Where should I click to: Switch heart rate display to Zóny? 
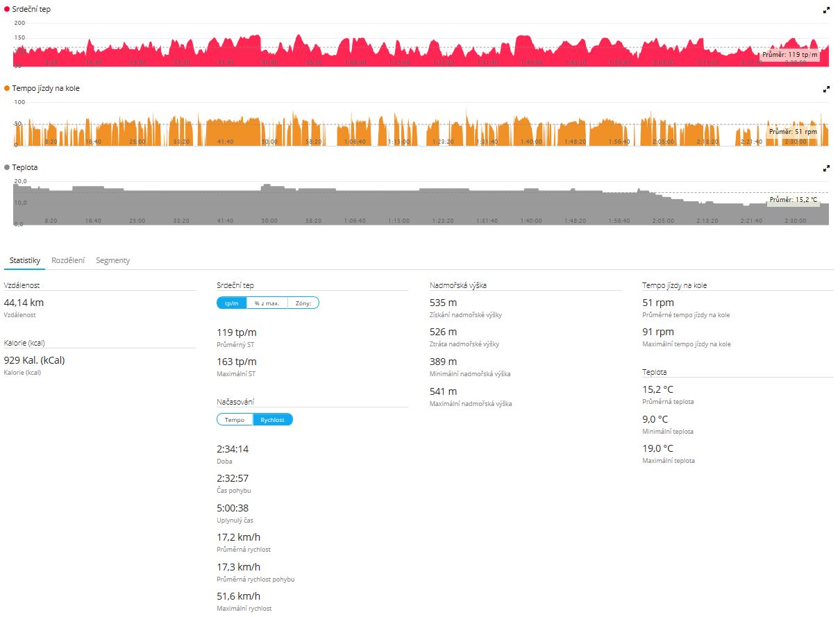(x=303, y=303)
